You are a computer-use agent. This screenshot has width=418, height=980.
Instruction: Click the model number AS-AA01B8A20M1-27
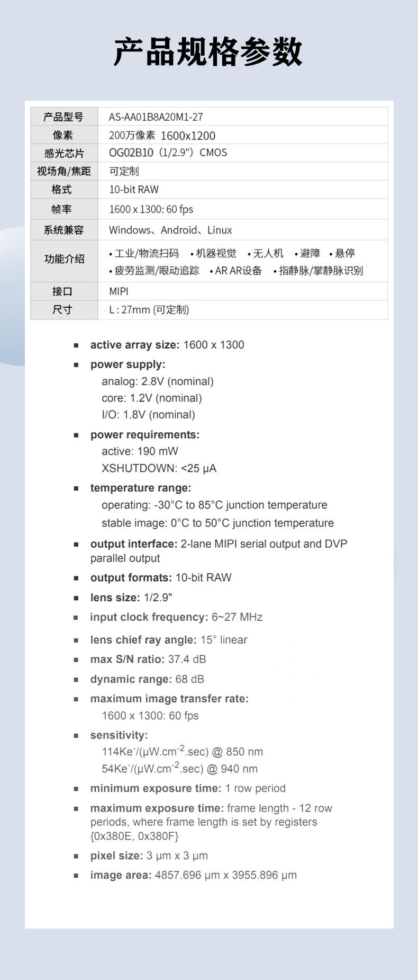pos(156,117)
